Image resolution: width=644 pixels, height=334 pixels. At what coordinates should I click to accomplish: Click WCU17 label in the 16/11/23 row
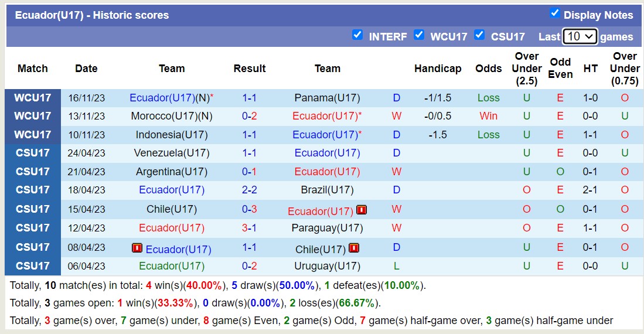pos(33,98)
